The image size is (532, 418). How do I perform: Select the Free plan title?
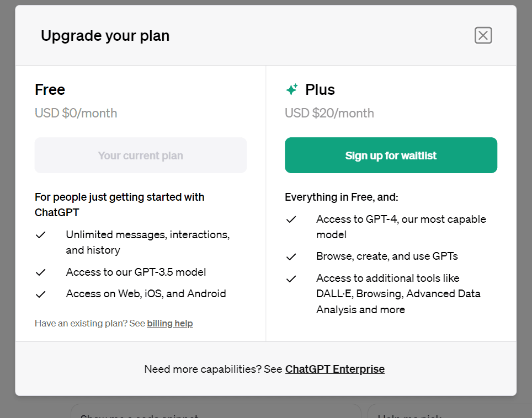click(50, 89)
